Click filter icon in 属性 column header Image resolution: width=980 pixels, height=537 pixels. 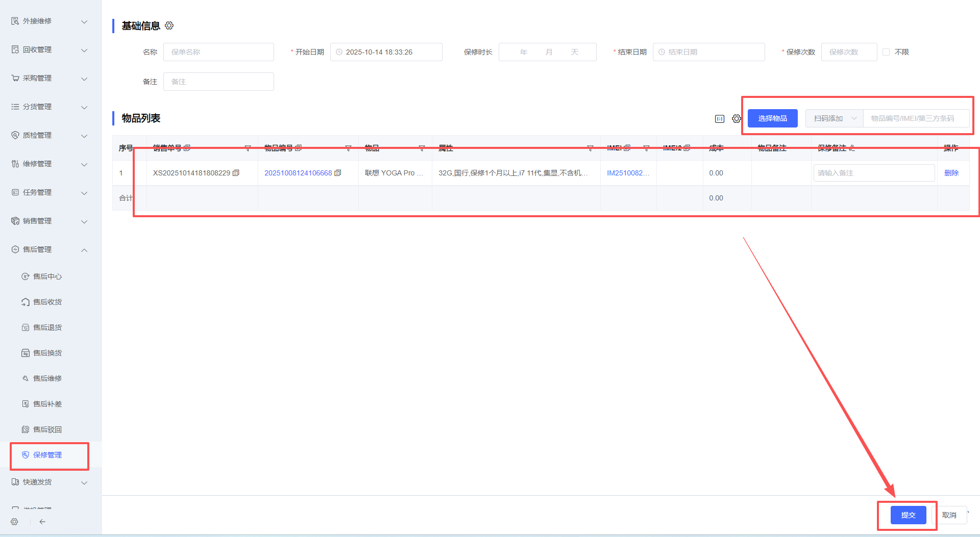[x=590, y=148]
